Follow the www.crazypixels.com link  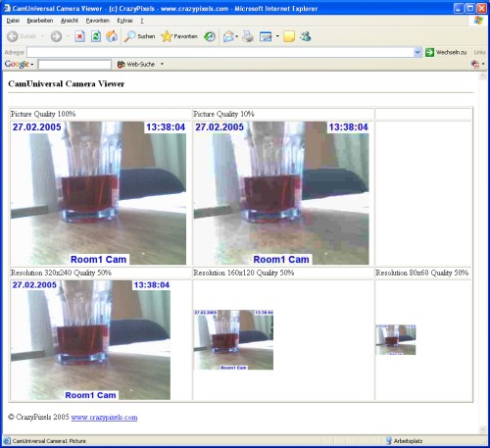[104, 418]
